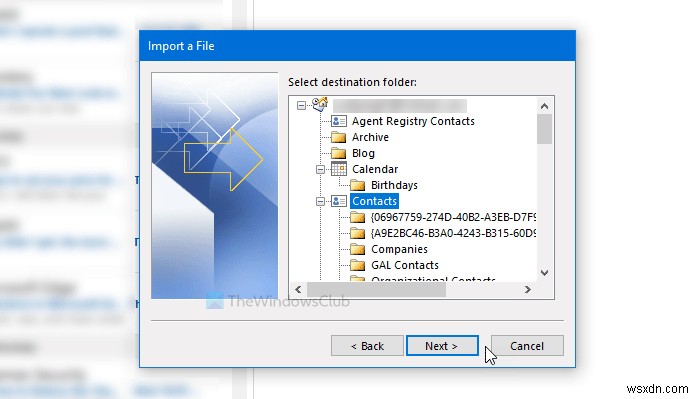
Task: Click the Next button
Action: [442, 346]
